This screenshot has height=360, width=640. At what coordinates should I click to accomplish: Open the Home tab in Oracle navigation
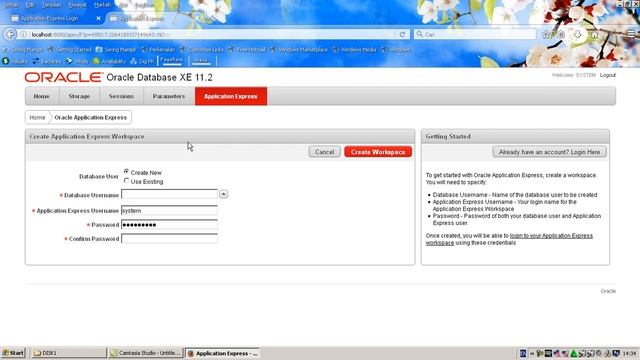pyautogui.click(x=42, y=96)
